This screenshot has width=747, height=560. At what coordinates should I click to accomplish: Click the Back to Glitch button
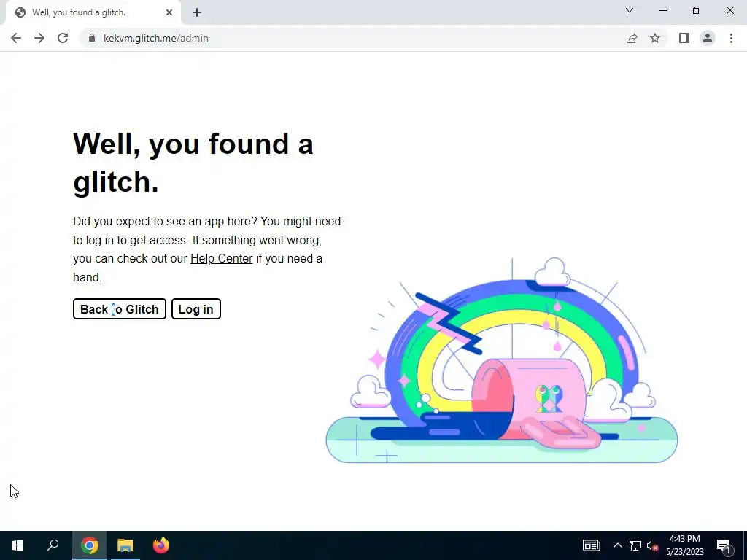[120, 309]
